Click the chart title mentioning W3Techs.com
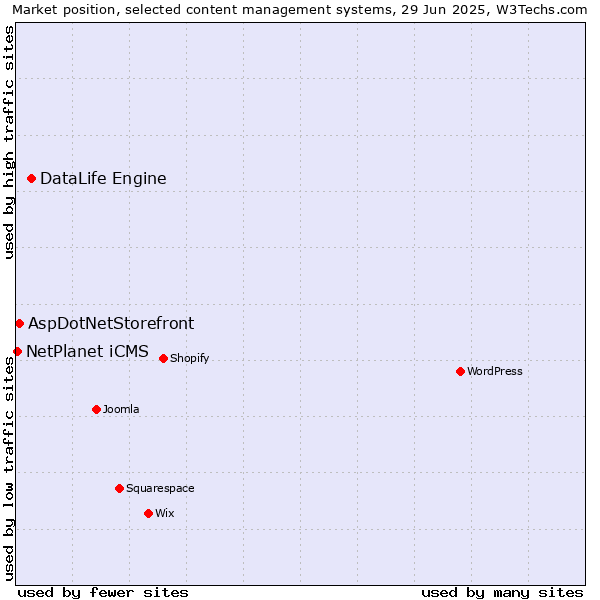This screenshot has width=600, height=600. (x=300, y=10)
